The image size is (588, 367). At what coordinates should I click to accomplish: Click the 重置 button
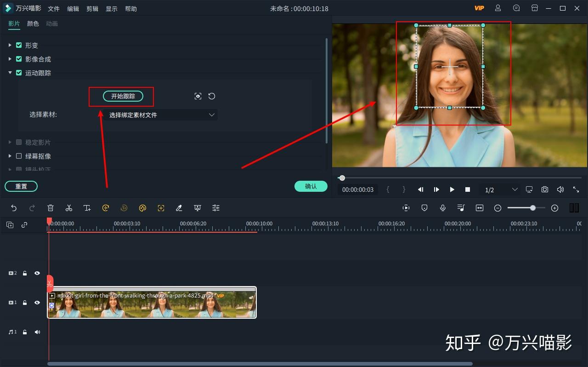pos(21,186)
